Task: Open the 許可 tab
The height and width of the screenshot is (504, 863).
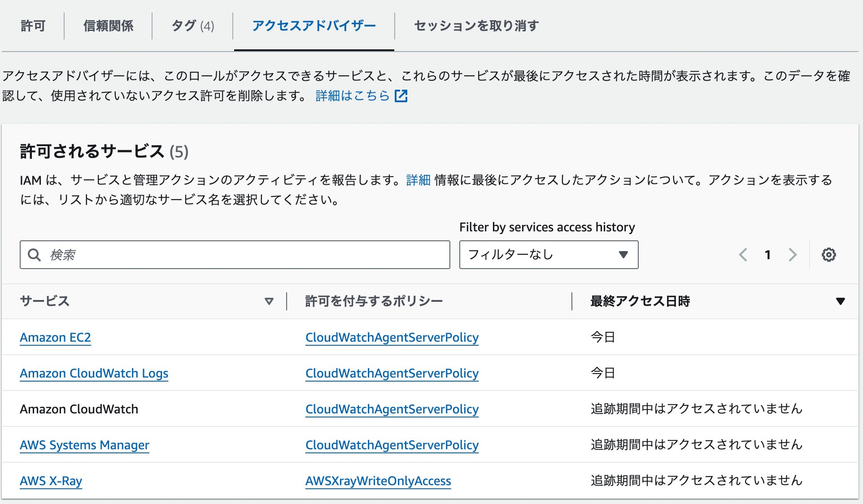Action: 33,26
